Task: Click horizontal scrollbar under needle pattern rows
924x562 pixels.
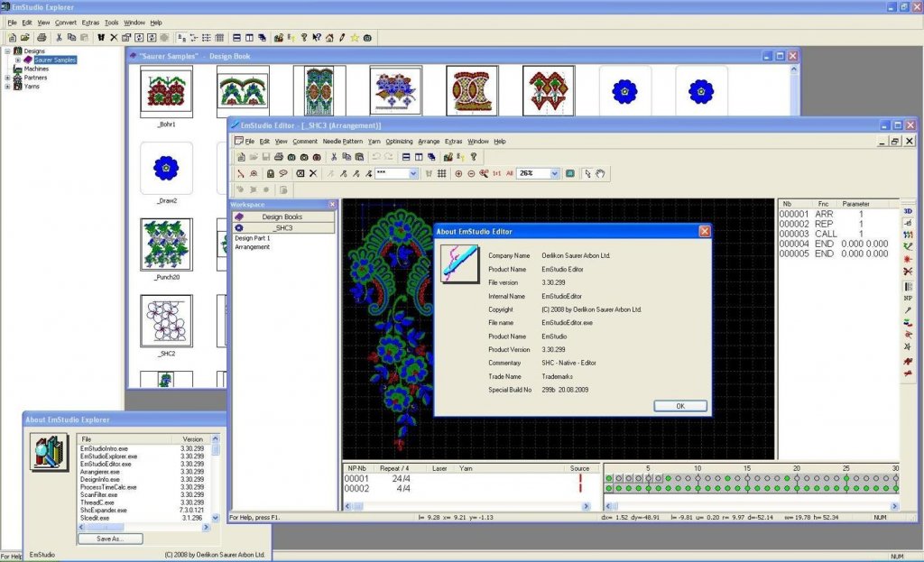Action: click(752, 506)
